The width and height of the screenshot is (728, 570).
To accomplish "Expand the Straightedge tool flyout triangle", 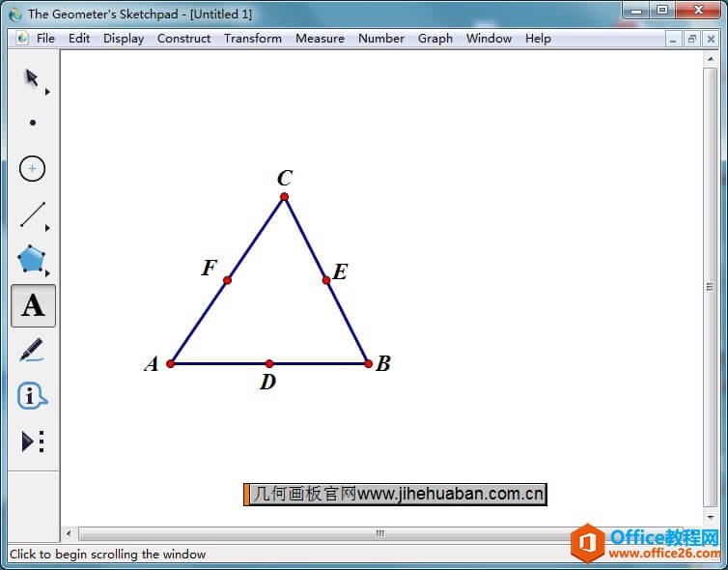I will pyautogui.click(x=47, y=228).
